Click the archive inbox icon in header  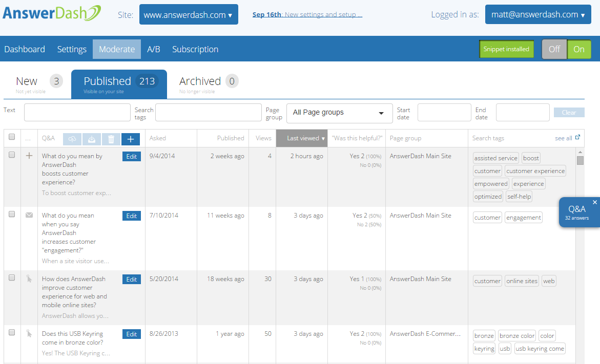coord(91,139)
